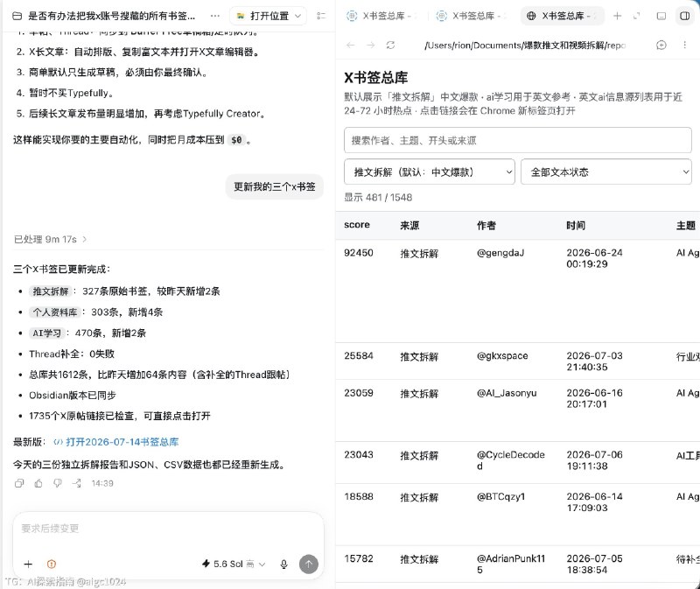The image size is (700, 589).
Task: Click the 主题 column header
Action: [x=686, y=226]
